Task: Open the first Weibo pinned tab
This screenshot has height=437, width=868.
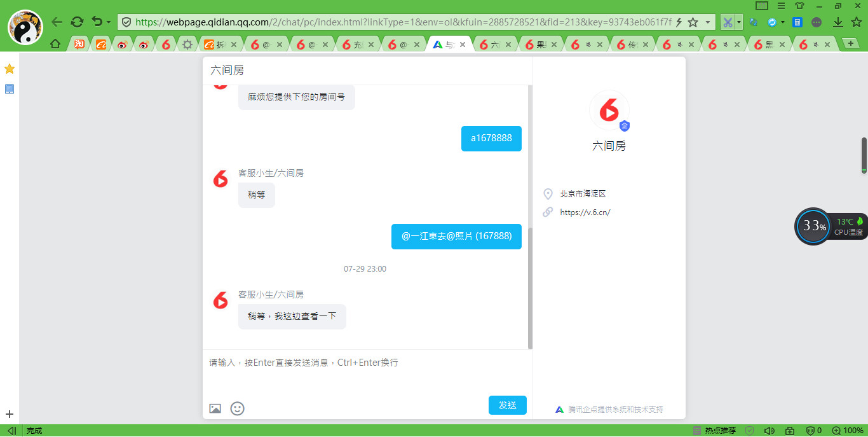Action: (x=122, y=45)
